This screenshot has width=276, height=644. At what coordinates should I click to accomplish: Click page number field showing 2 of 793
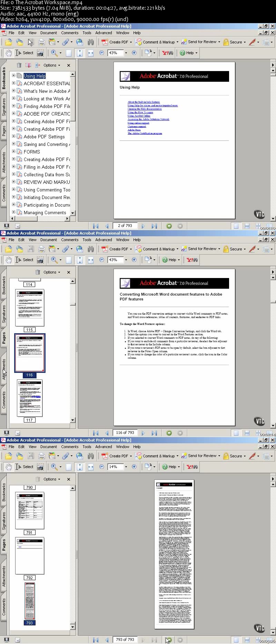125,226
